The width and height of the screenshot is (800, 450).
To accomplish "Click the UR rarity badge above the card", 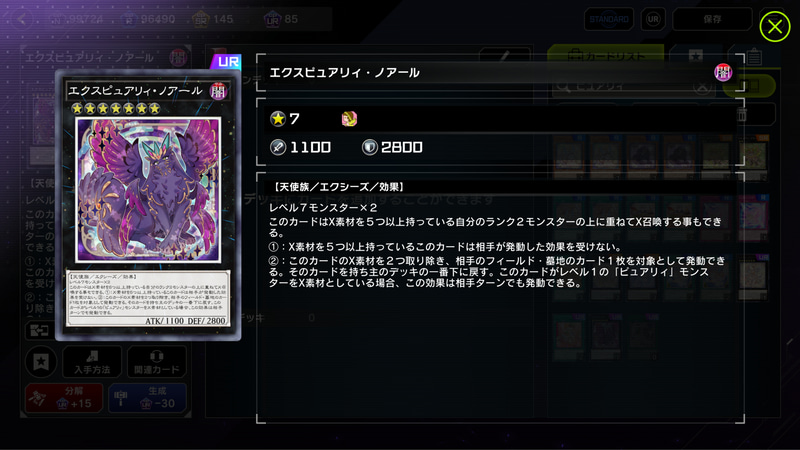I will tap(227, 62).
